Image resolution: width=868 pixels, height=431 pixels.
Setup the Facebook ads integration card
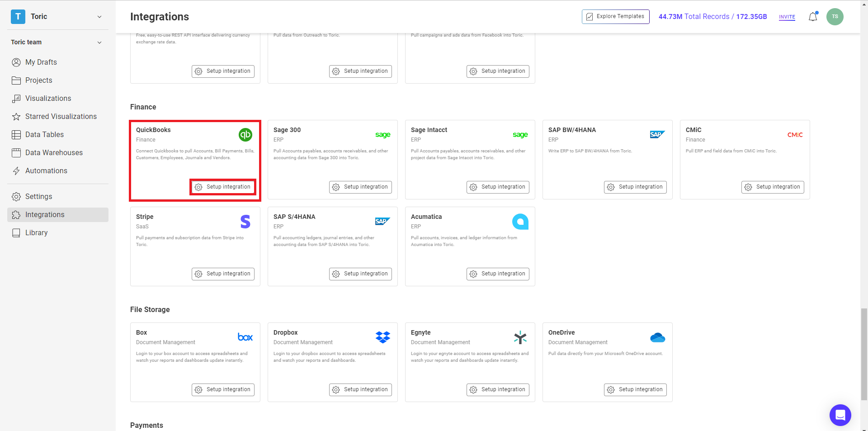coord(498,71)
